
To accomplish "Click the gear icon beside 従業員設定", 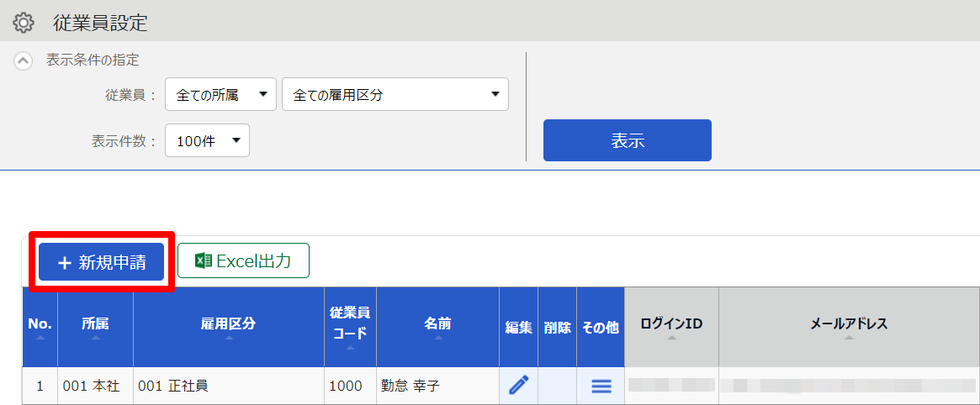I will point(23,23).
